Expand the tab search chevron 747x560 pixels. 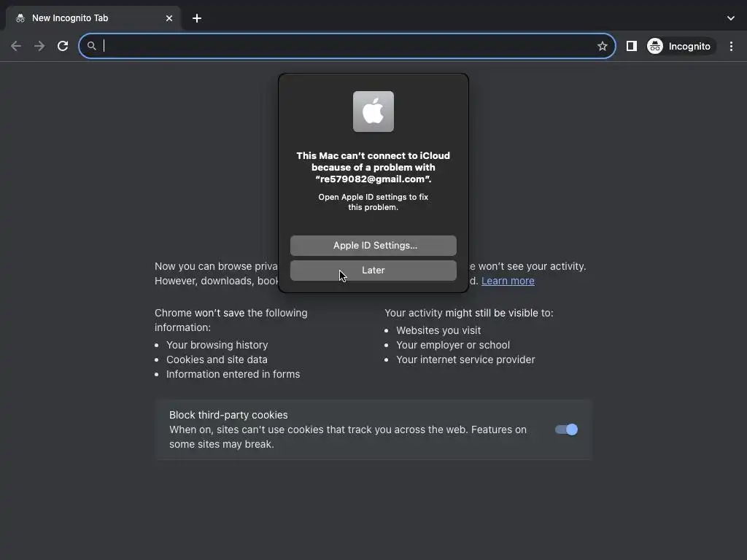731,18
